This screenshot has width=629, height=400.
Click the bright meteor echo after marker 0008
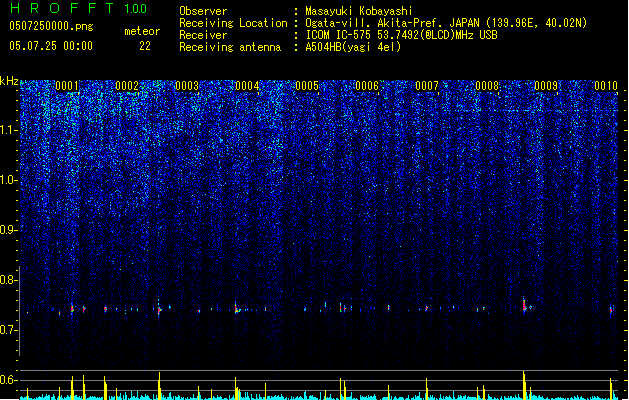coord(525,306)
